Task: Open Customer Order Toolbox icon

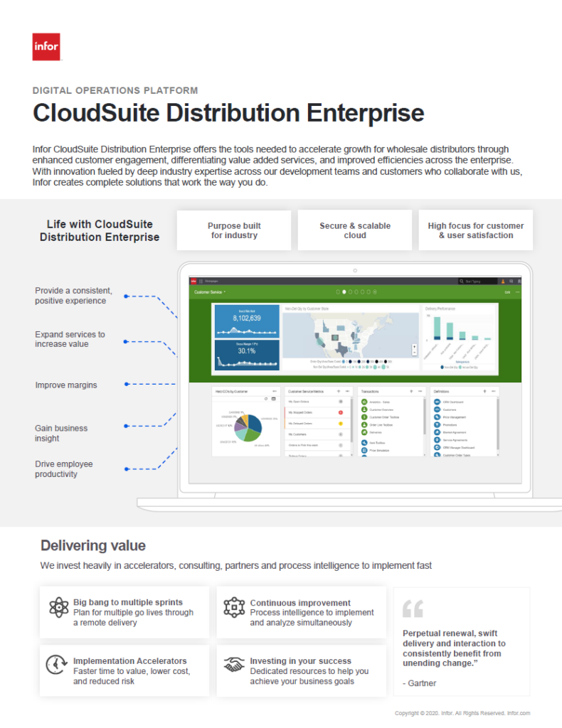Action: (x=364, y=417)
